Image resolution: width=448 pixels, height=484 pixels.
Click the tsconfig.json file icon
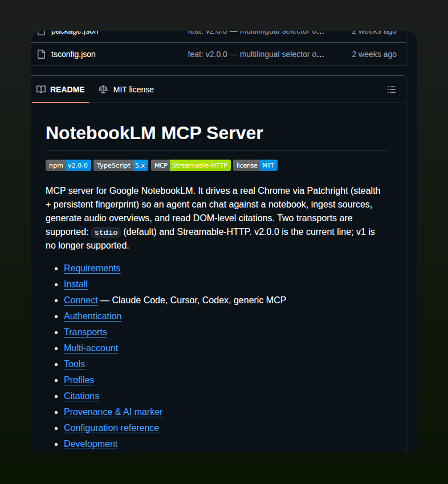coord(42,54)
